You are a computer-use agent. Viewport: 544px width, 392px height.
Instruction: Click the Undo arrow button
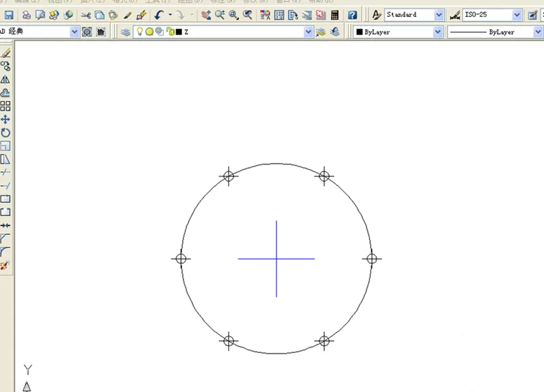tap(159, 15)
